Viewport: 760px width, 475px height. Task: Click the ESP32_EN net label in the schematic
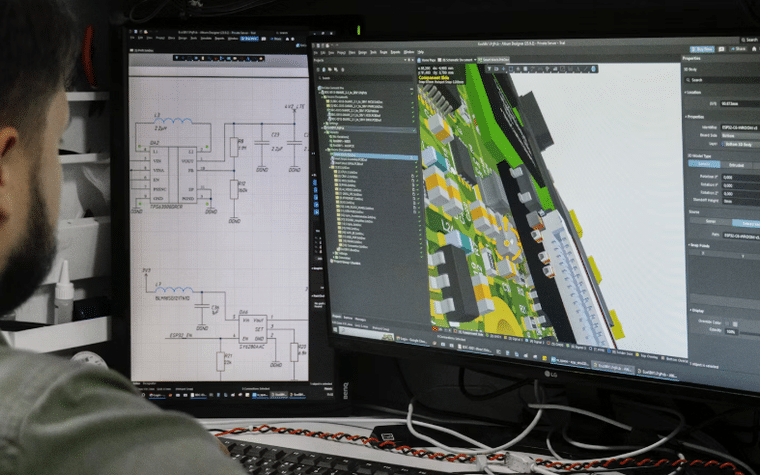[x=181, y=334]
